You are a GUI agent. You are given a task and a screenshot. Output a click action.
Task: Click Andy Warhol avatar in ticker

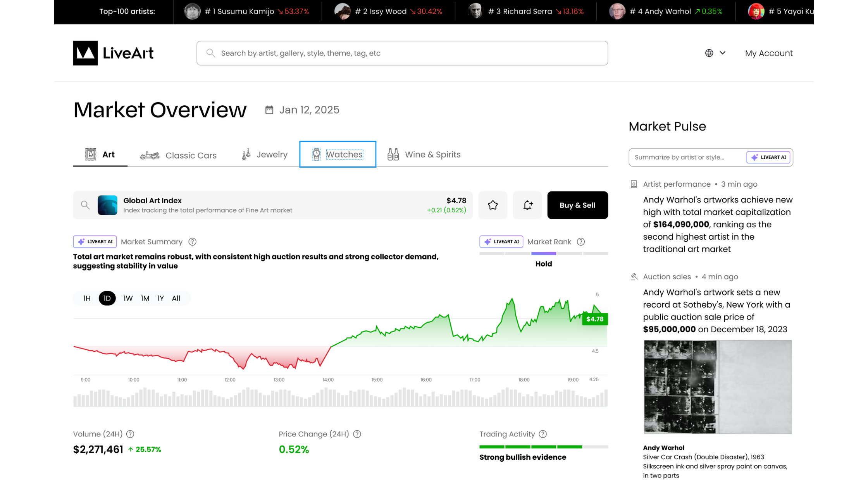click(x=617, y=12)
